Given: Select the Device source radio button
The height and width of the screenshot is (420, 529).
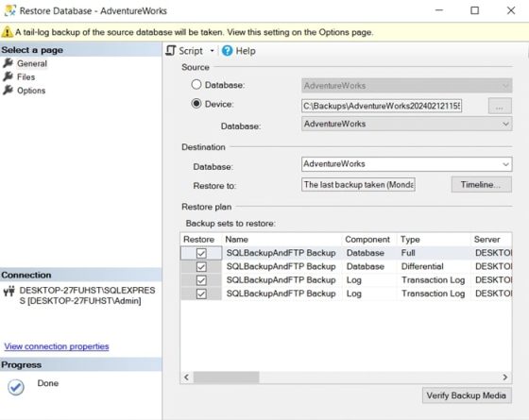Looking at the screenshot, I should [196, 104].
